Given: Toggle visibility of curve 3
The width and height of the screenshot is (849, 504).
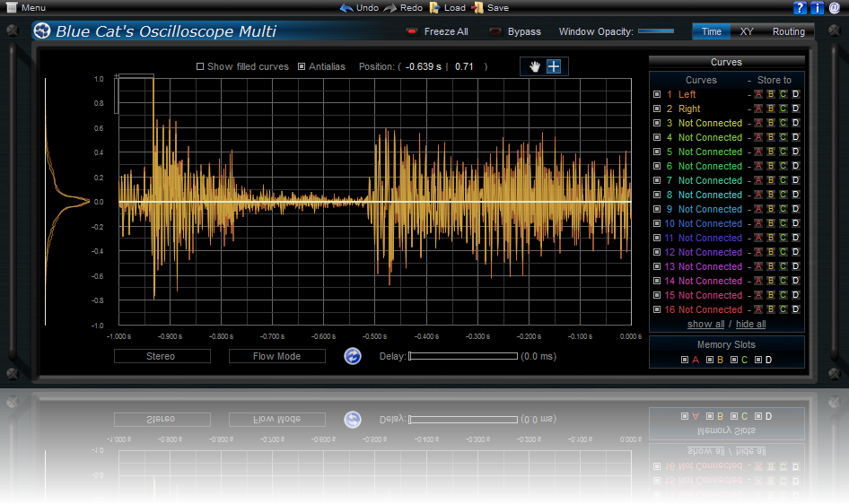Looking at the screenshot, I should pyautogui.click(x=657, y=123).
